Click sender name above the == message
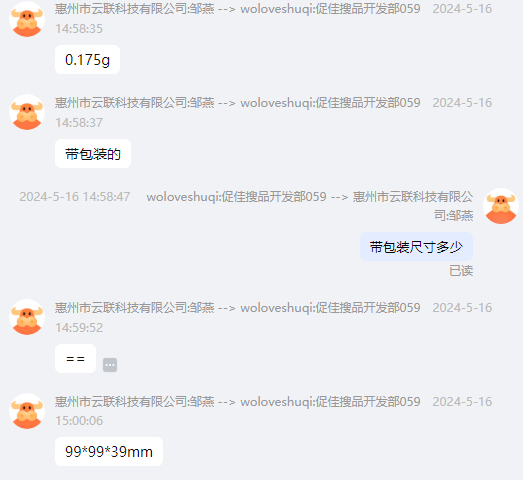The image size is (523, 480). [x=237, y=308]
